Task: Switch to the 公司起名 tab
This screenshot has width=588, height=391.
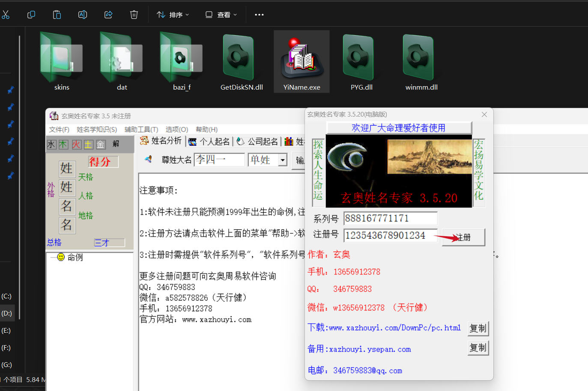Action: coord(257,141)
